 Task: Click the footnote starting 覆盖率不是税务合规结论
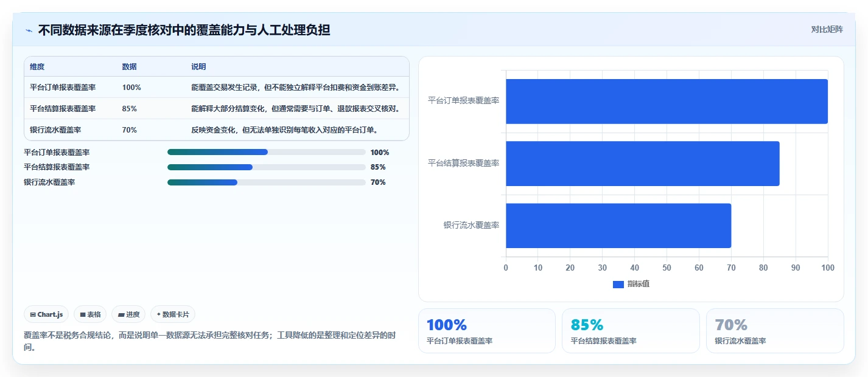pos(210,341)
